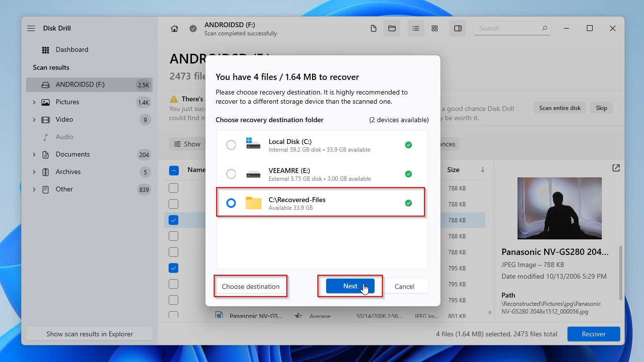
Task: Switch to list view in the toolbar
Action: [415, 28]
